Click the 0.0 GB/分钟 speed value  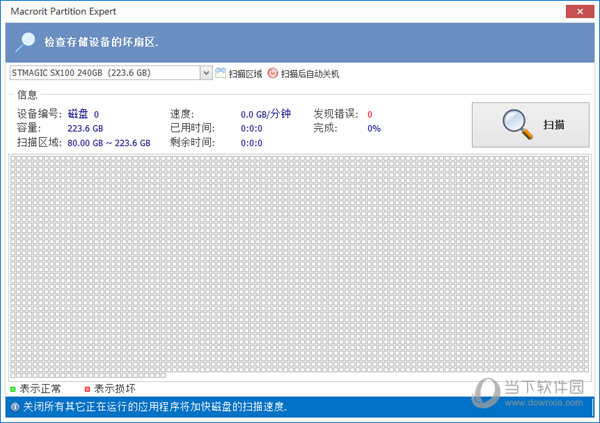coord(266,114)
